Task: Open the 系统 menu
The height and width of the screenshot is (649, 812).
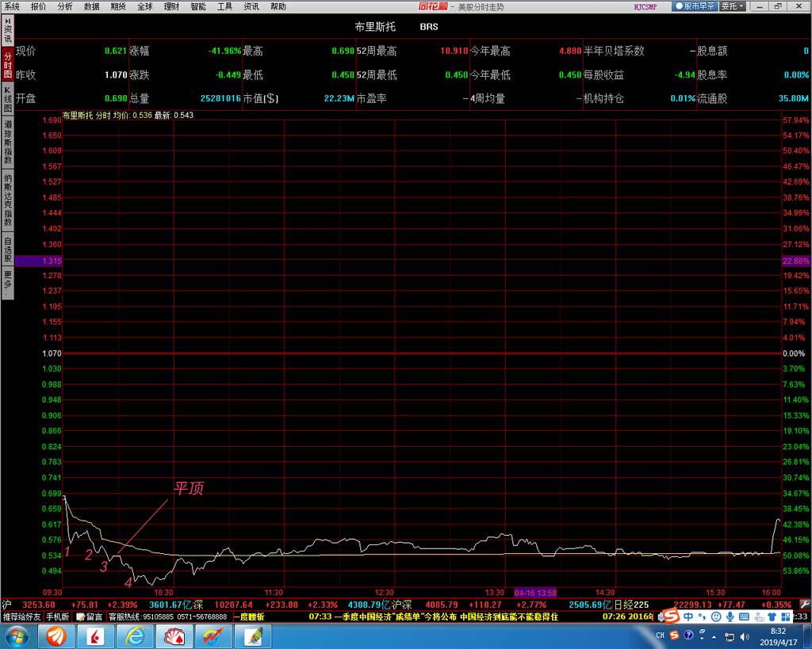Action: click(11, 6)
